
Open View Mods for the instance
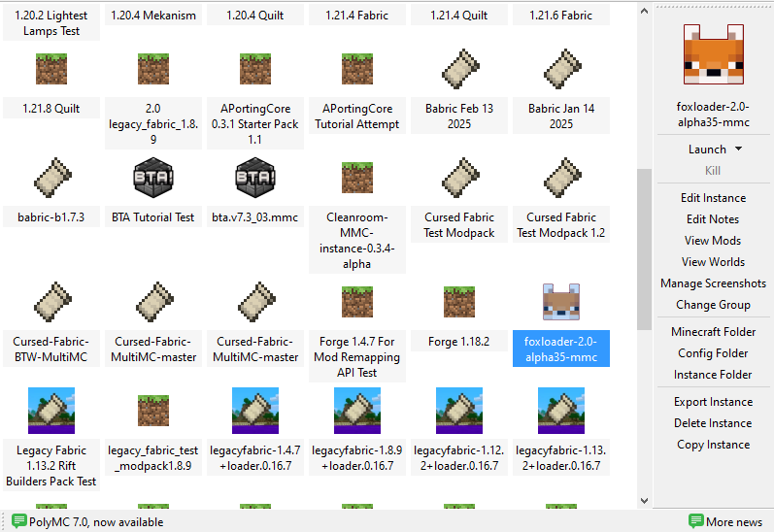tap(713, 241)
